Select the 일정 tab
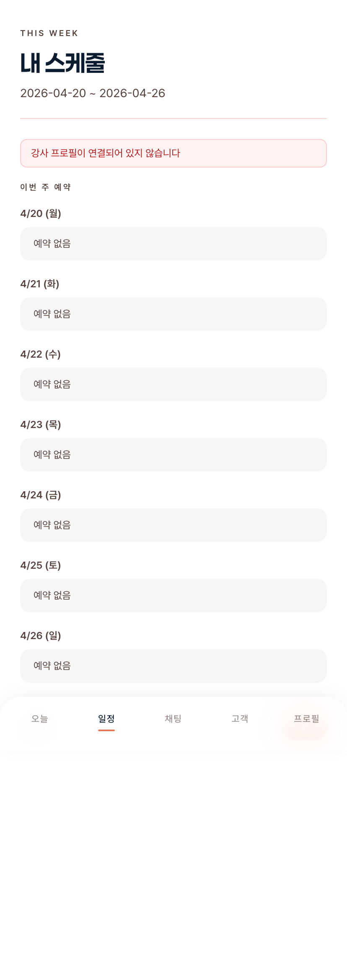Screen dimensions: 347x980 106,719
